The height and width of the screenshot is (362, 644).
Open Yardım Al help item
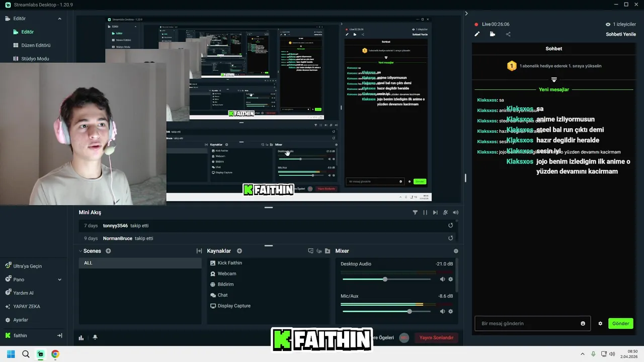[x=23, y=293]
